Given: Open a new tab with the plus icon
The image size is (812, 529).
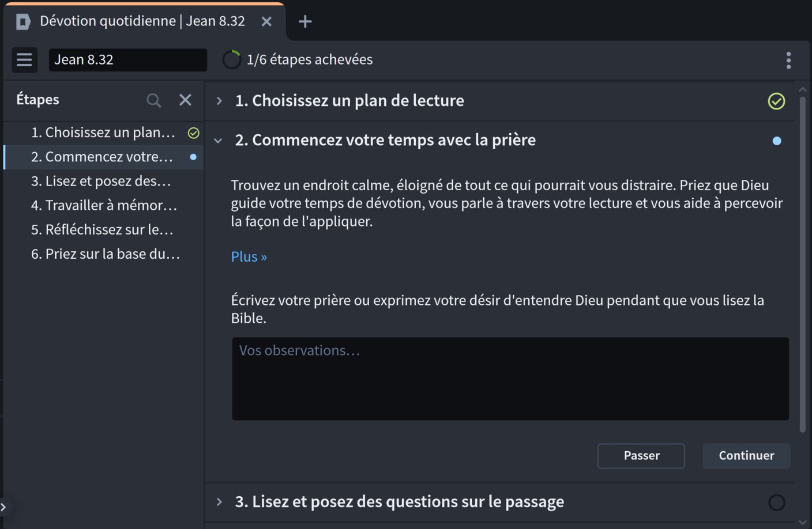Looking at the screenshot, I should [x=304, y=21].
